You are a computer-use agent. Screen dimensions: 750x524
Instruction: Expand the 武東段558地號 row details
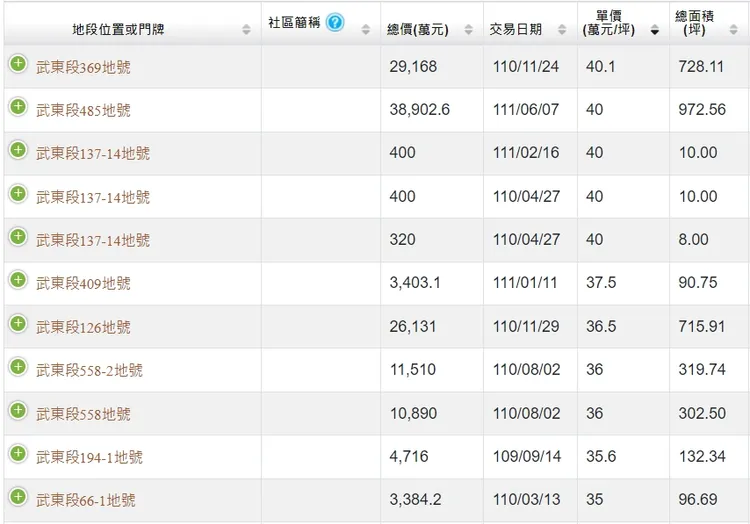click(18, 410)
